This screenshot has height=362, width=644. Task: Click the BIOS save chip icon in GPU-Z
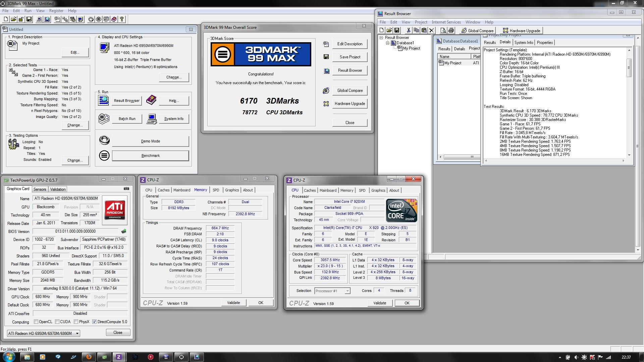[124, 231]
